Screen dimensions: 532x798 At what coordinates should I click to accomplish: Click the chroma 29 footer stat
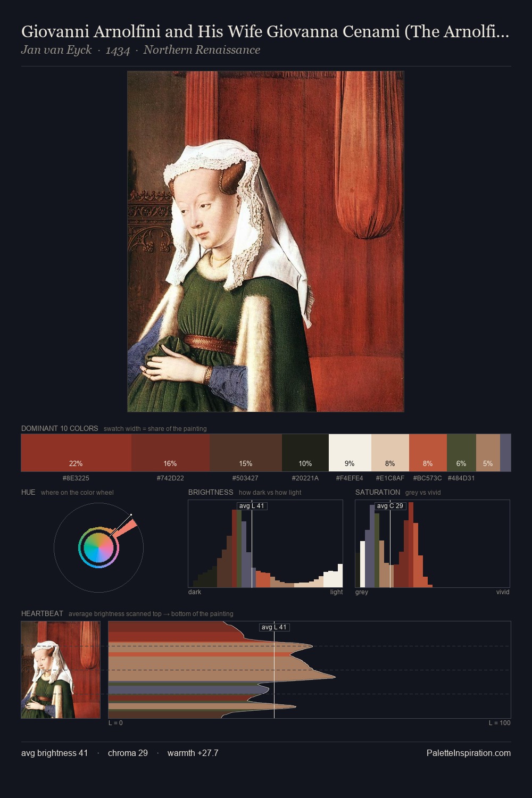pos(128,753)
